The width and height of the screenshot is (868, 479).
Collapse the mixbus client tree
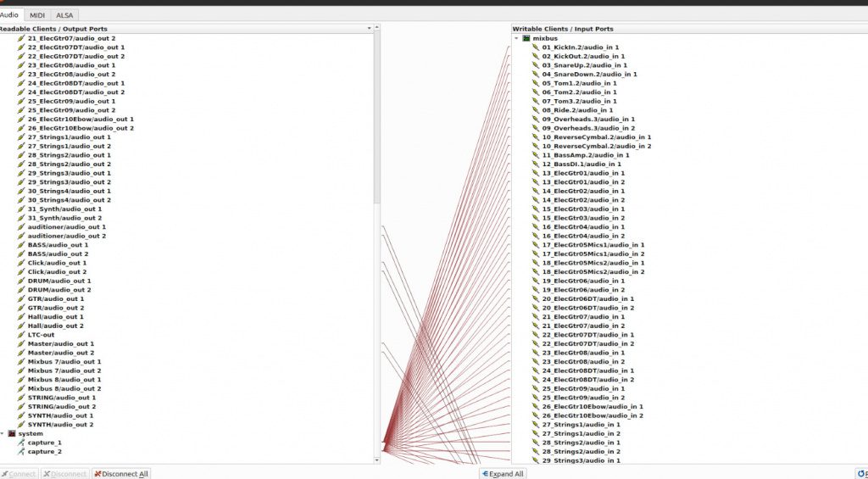pos(516,38)
